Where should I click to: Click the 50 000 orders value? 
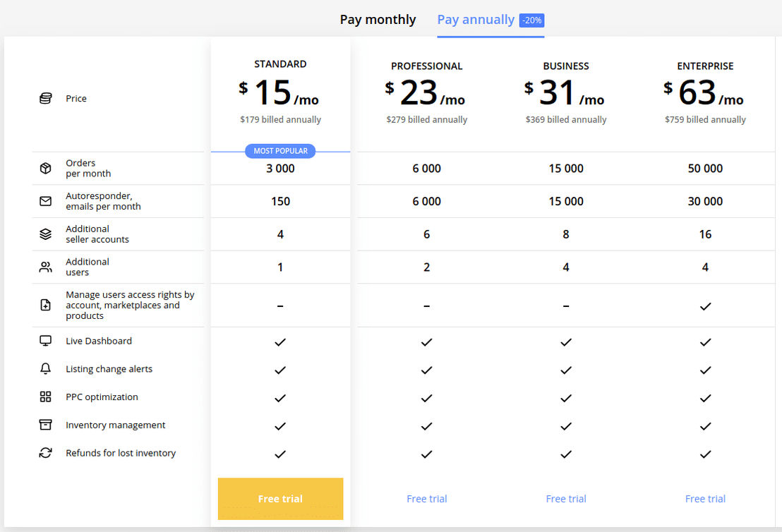point(705,169)
